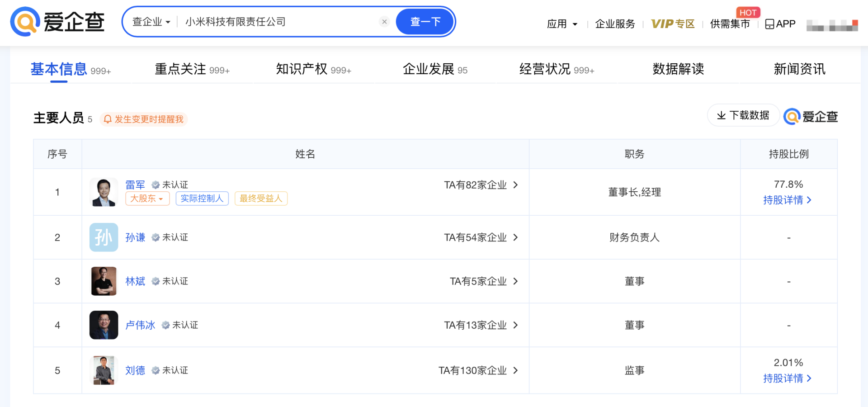Click 刘德's verification badge icon
Image resolution: width=868 pixels, height=407 pixels.
(x=156, y=370)
